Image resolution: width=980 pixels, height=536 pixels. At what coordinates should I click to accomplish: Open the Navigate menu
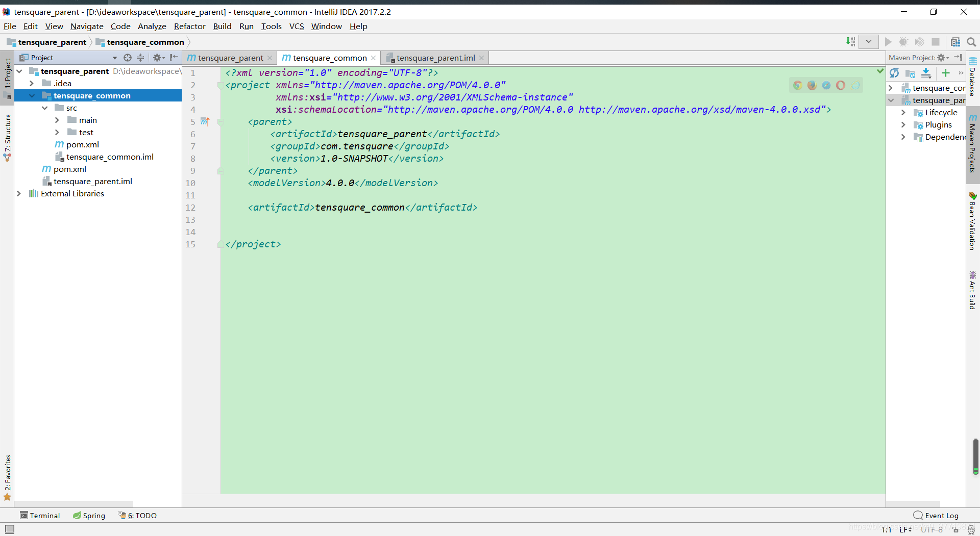tap(87, 26)
